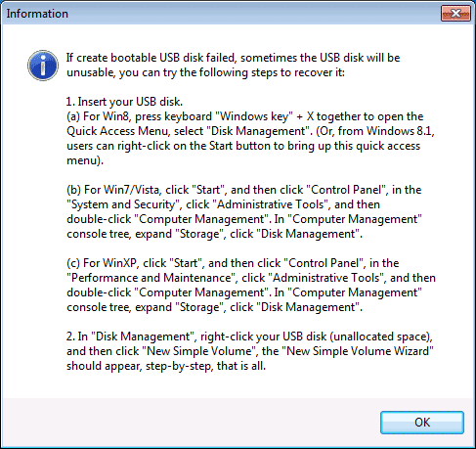Click the 'System and Security' quoted text
The width and height of the screenshot is (476, 449).
(124, 204)
